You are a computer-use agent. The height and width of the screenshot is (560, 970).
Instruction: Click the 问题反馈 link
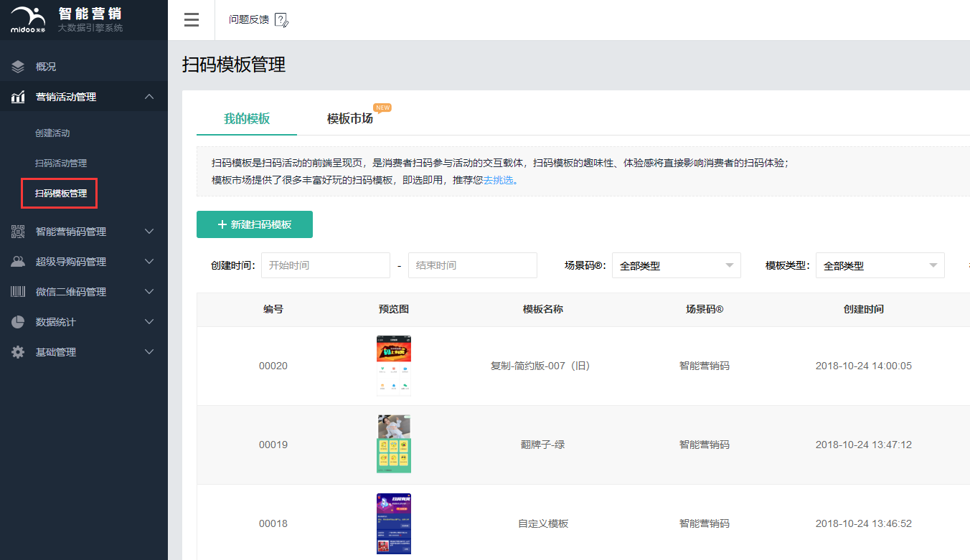[249, 19]
